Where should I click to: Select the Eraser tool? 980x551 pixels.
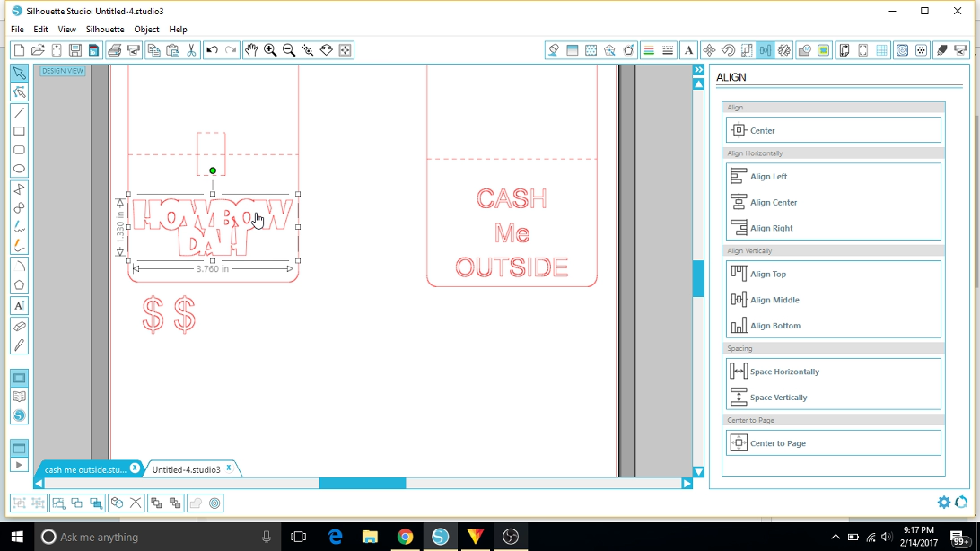[20, 326]
